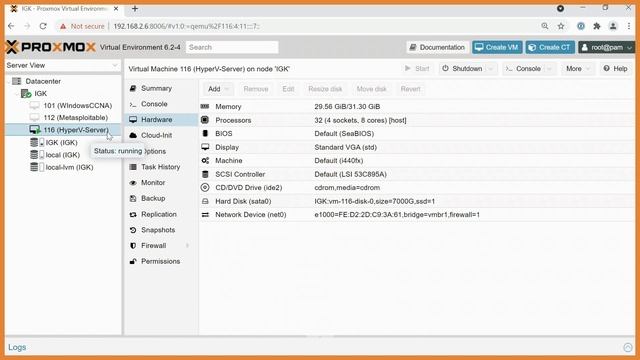
Task: Select the Standard VGA (std) value
Action: point(345,147)
